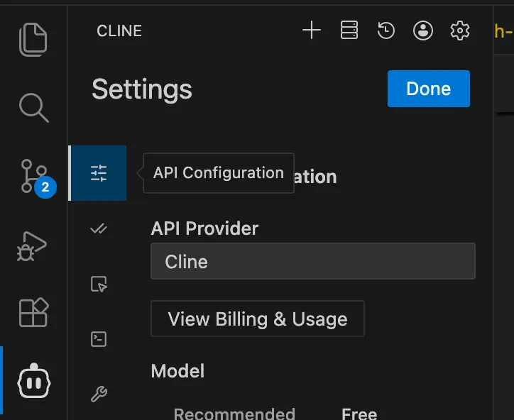Click the API Provider label
This screenshot has width=514, height=420.
(204, 228)
